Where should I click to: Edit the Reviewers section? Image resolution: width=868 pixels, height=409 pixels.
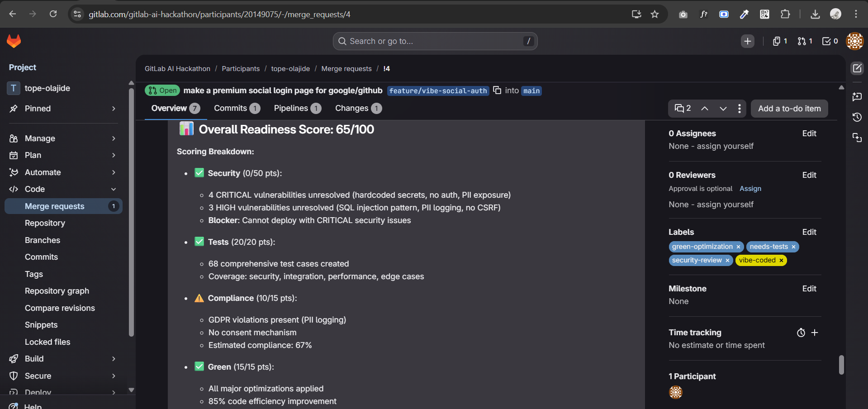pyautogui.click(x=809, y=175)
